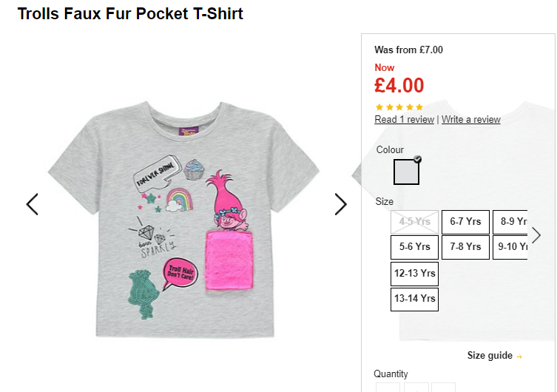The image size is (557, 392).
Task: Pick the 13-14 Yrs size option
Action: click(414, 299)
